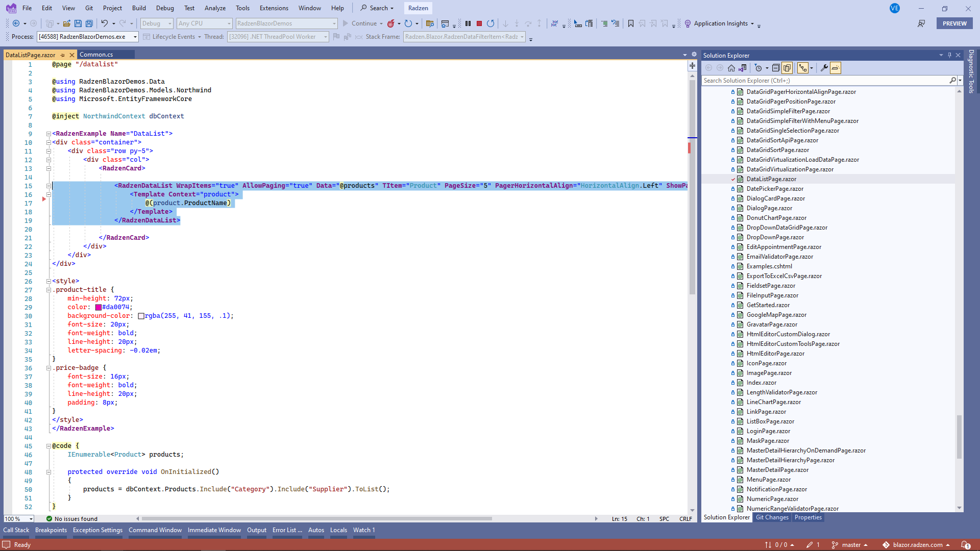Click the Undo icon

click(x=104, y=23)
